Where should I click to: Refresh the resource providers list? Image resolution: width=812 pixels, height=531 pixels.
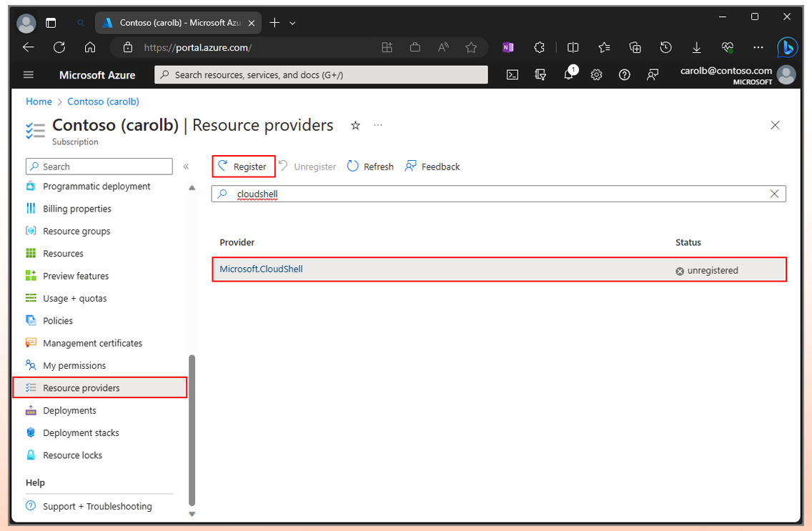(370, 167)
